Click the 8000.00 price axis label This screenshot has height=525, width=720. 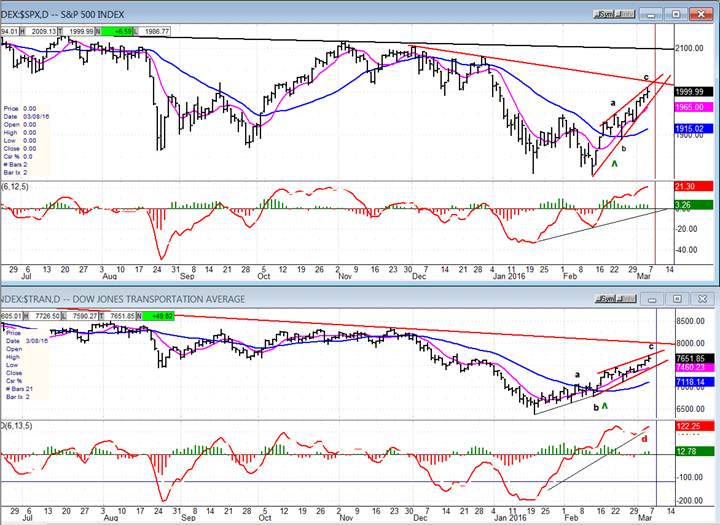pyautogui.click(x=690, y=343)
